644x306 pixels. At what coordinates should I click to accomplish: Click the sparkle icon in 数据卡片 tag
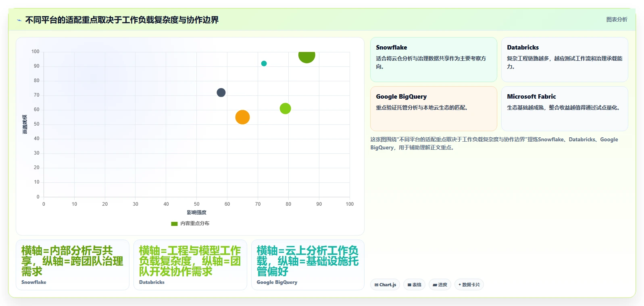tap(460, 285)
